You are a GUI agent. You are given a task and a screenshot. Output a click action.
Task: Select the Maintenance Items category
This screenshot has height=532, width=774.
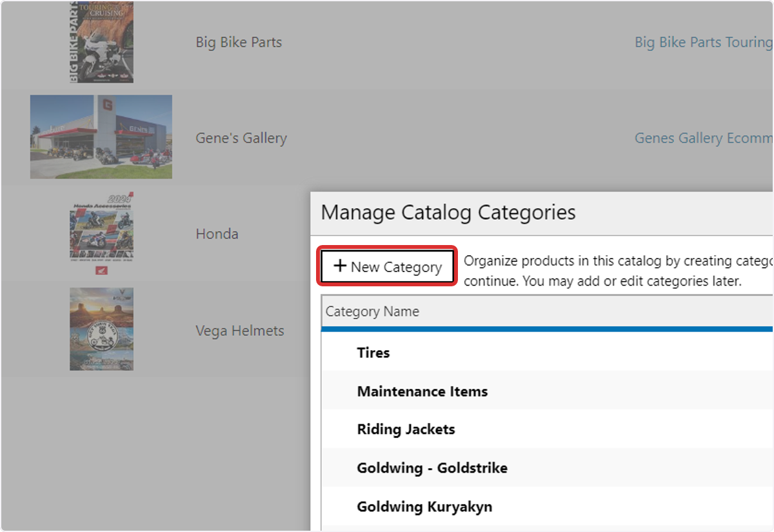547,391
